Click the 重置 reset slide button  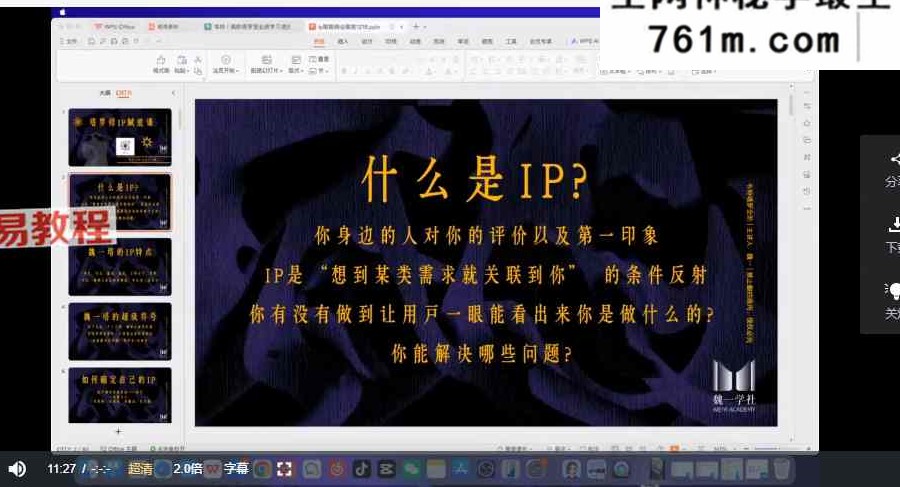click(x=319, y=59)
